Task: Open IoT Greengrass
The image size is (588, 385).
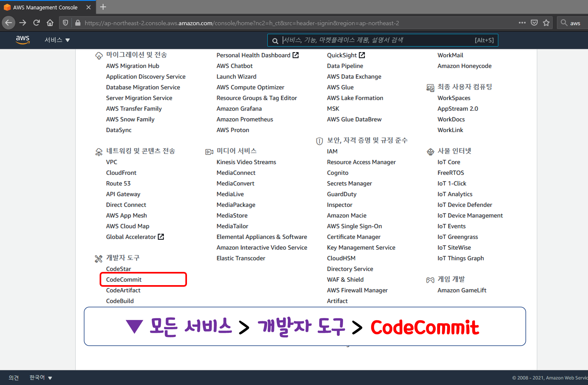Action: pos(458,237)
